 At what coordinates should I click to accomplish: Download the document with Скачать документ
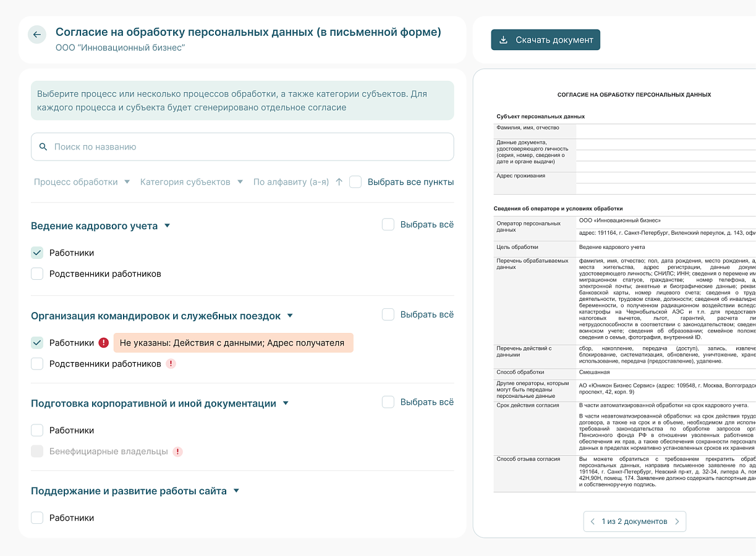[546, 40]
